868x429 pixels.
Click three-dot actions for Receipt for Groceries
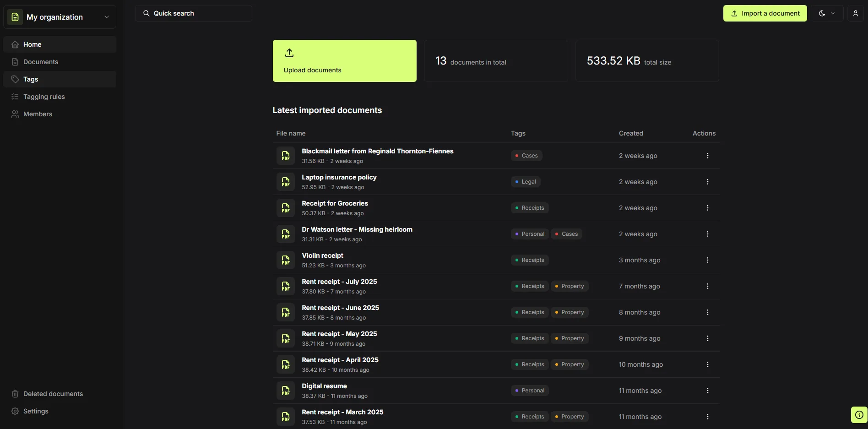(707, 208)
